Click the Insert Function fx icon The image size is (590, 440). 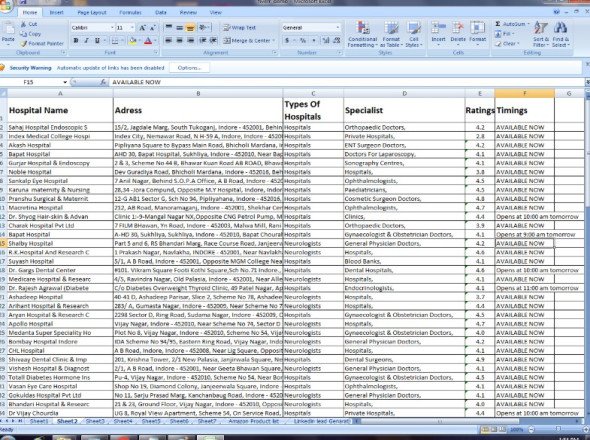(x=103, y=82)
